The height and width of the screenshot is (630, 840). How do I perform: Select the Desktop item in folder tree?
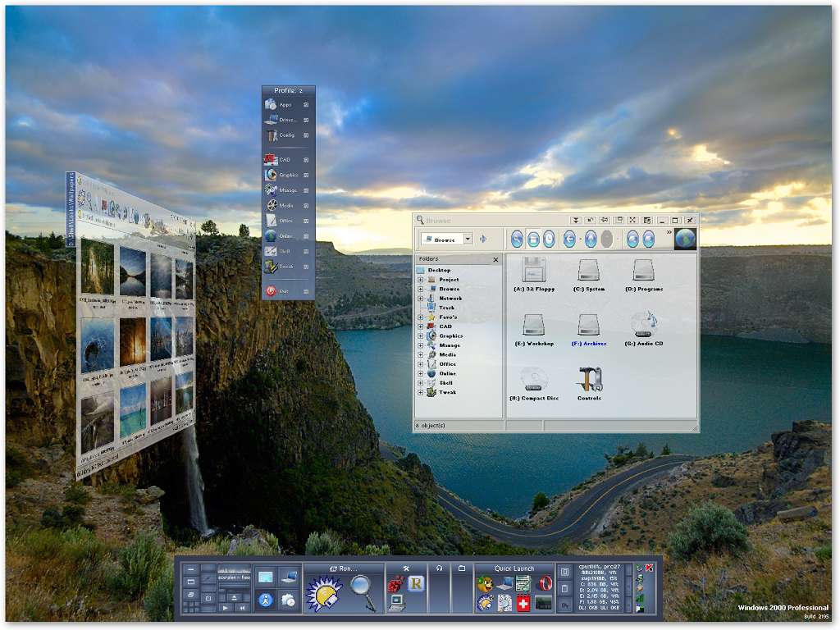coord(439,270)
